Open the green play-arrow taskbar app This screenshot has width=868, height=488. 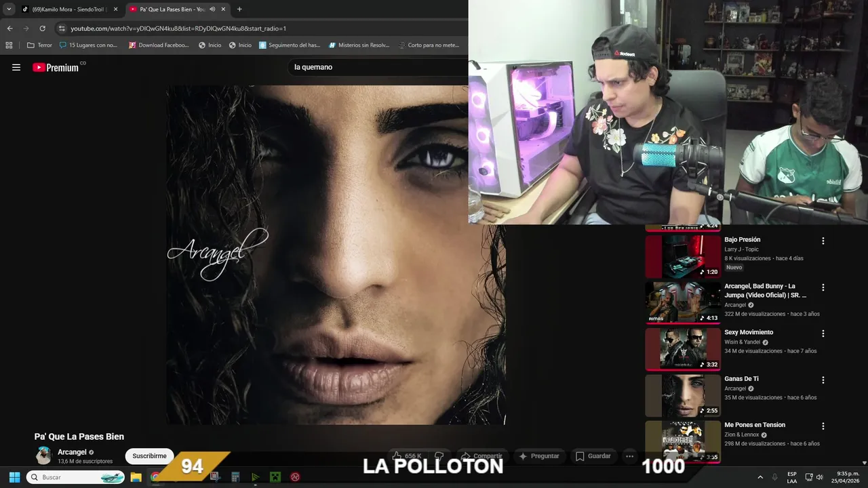pyautogui.click(x=255, y=477)
